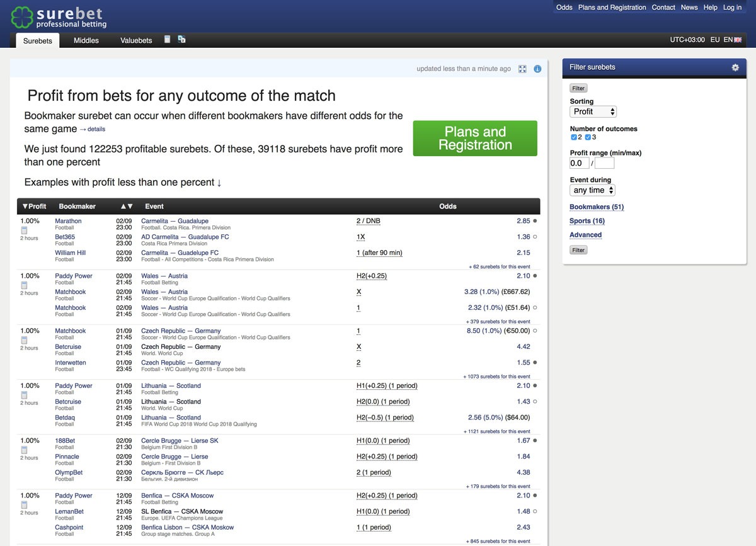
Task: Open the Sorting Profit dropdown
Action: point(593,111)
